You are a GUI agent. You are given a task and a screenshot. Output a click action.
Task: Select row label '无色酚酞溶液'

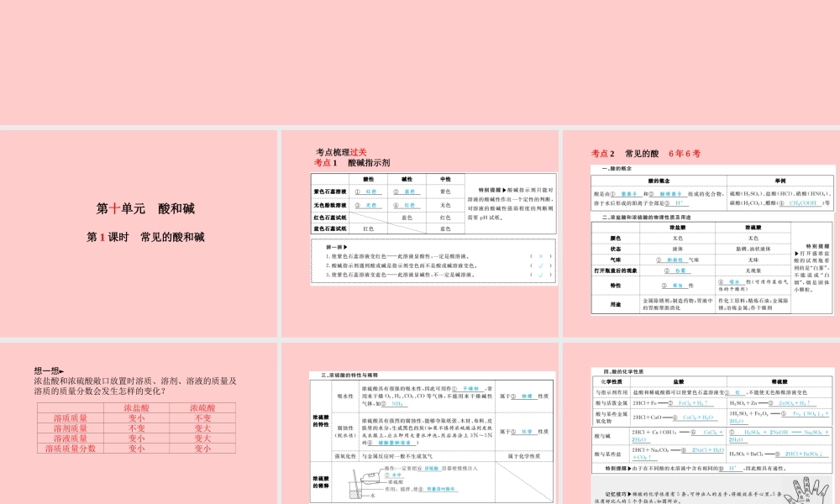pyautogui.click(x=330, y=205)
